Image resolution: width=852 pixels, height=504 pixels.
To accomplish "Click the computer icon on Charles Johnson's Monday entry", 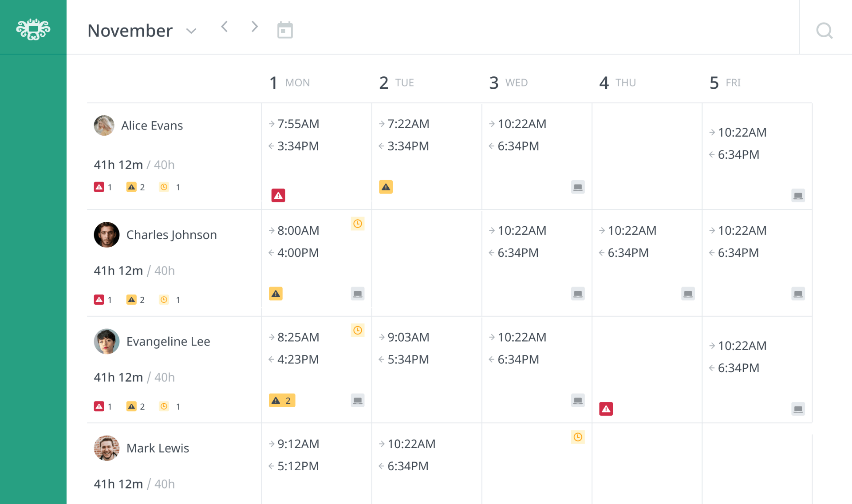I will point(358,294).
